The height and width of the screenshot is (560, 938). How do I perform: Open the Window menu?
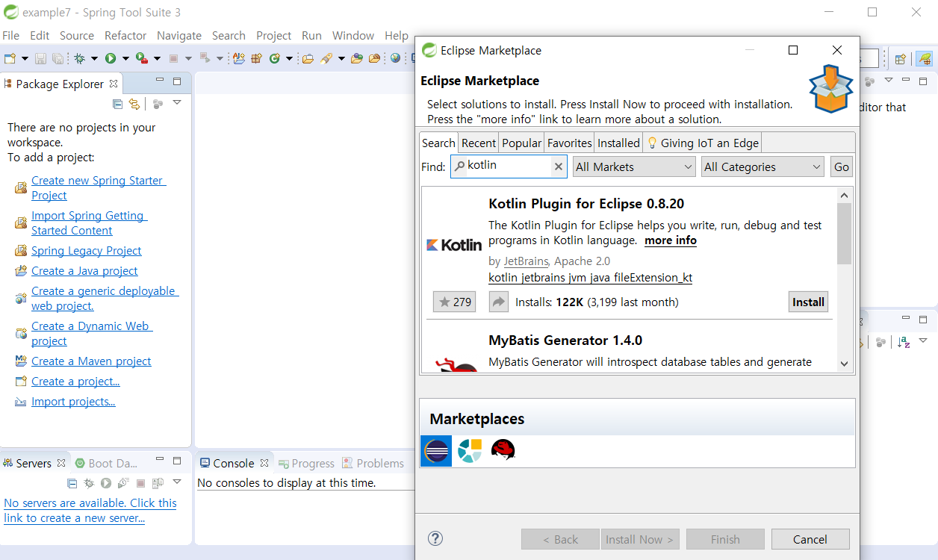(353, 35)
